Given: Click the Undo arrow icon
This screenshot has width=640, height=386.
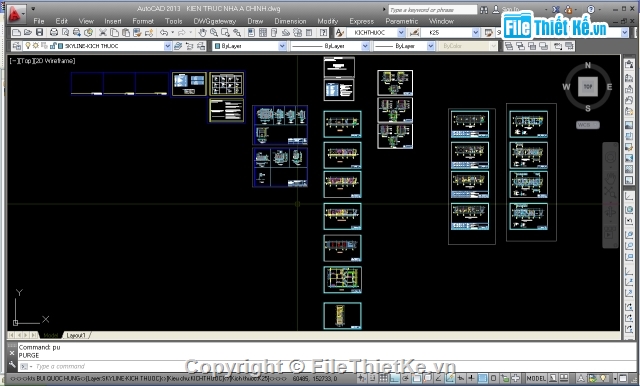Looking at the screenshot, I should tap(164, 32).
